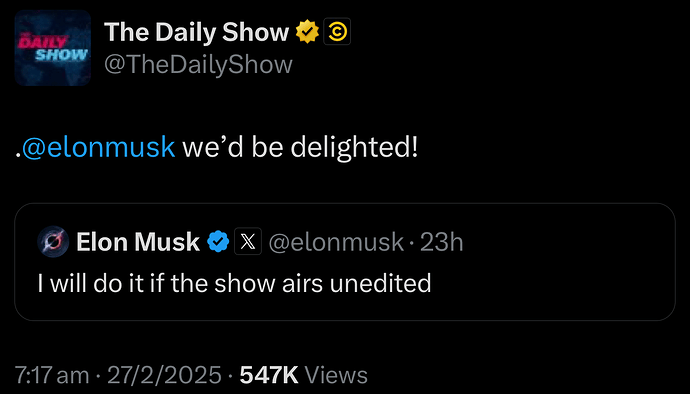
Task: Open the @TheDailyShow handle
Action: click(x=198, y=65)
